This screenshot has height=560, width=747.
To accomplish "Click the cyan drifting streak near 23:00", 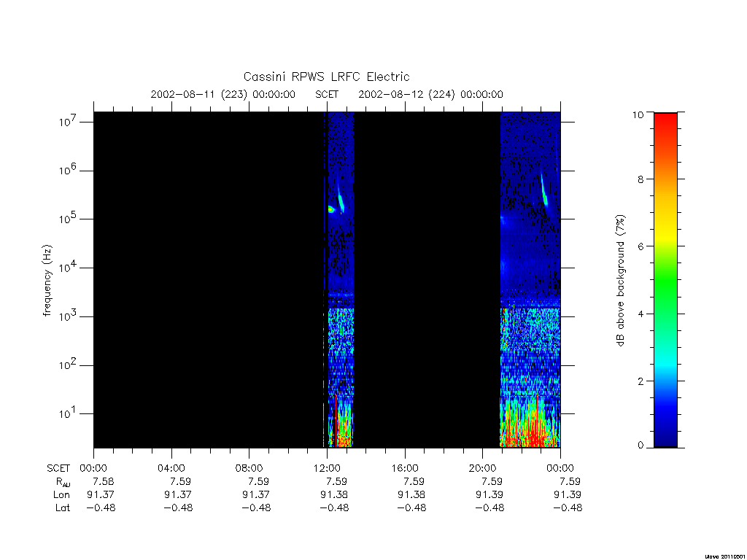I will point(544,190).
